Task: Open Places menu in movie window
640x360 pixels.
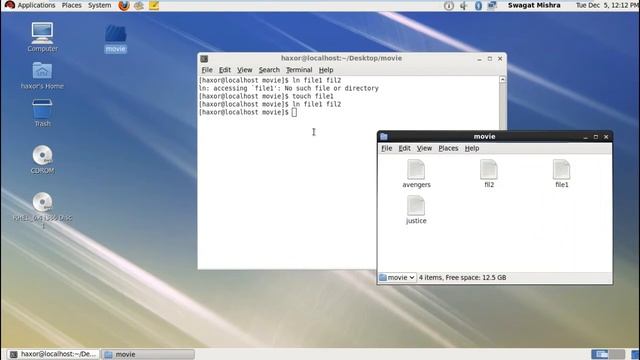Action: [448, 148]
